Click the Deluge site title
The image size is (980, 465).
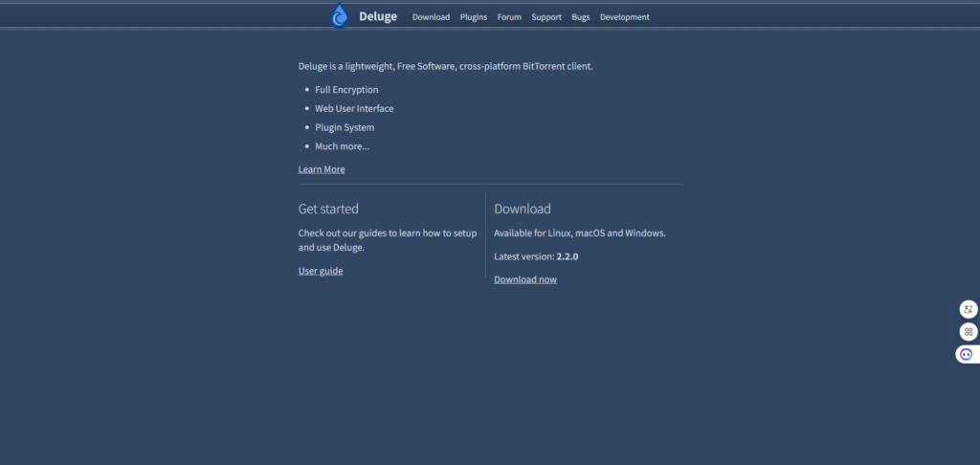coord(377,17)
